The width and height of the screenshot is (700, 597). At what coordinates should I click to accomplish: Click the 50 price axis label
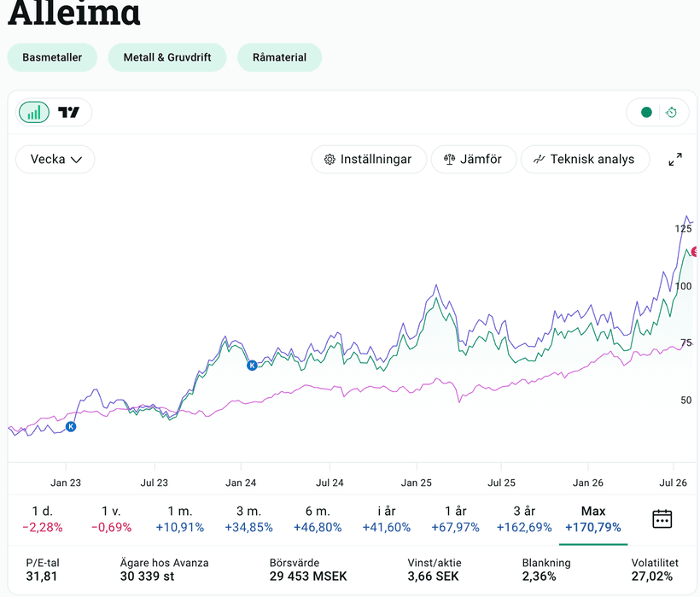click(686, 400)
